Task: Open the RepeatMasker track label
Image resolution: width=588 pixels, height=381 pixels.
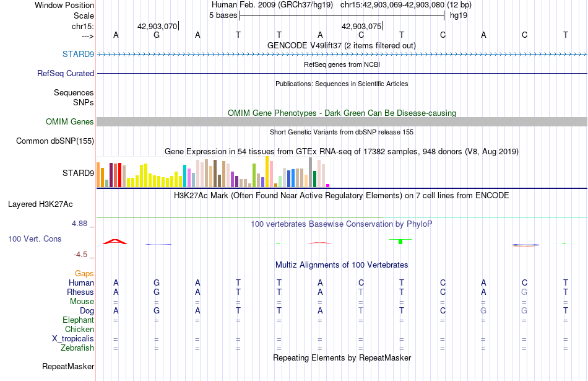Action: [x=68, y=366]
